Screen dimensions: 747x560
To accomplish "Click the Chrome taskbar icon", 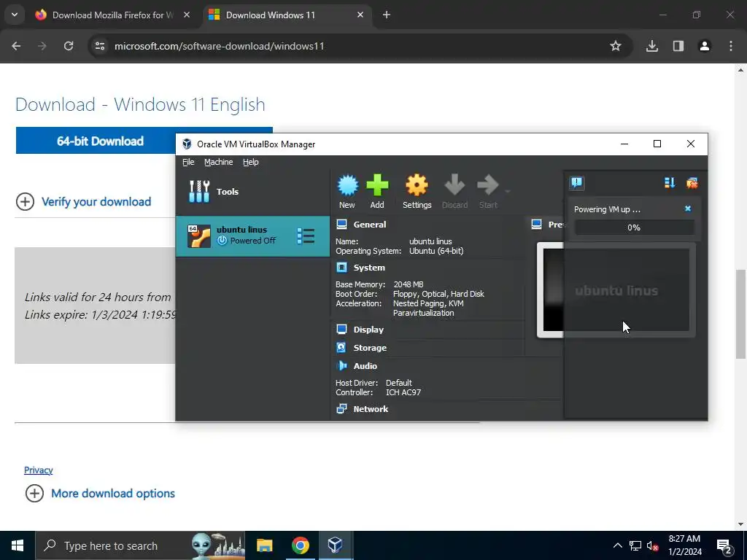I will (x=300, y=545).
